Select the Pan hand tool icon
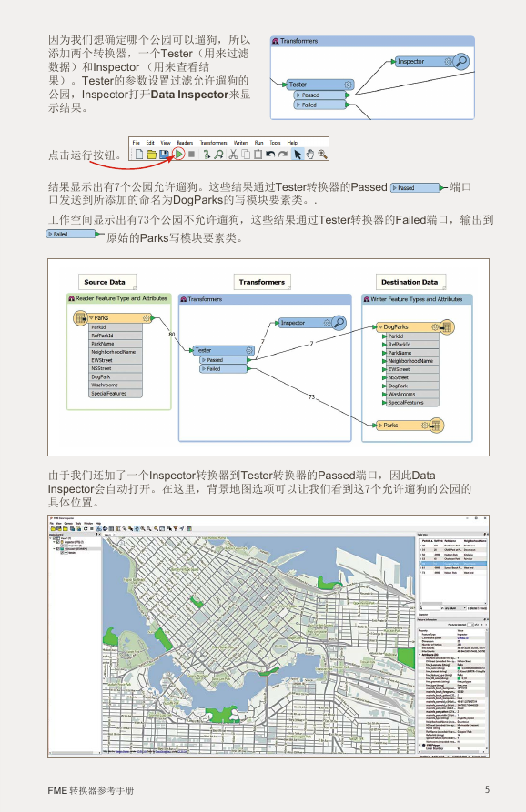The image size is (526, 812). click(310, 154)
